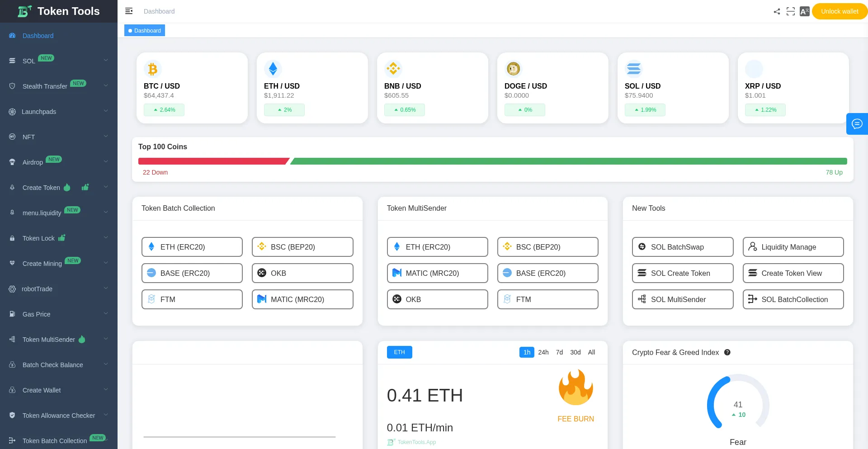Click the Launchpads sidebar icon
The image size is (868, 449).
pyautogui.click(x=12, y=112)
